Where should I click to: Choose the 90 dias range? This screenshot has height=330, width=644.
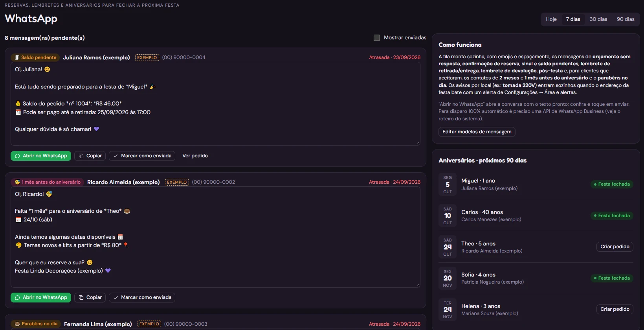[x=626, y=19]
